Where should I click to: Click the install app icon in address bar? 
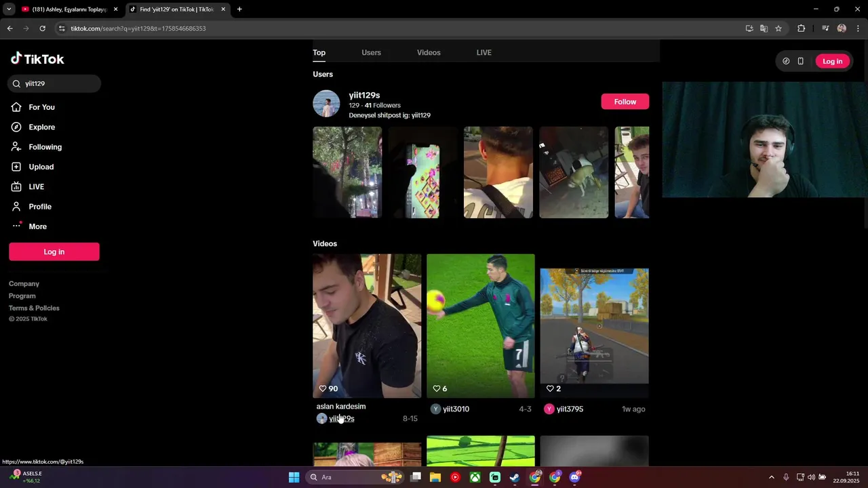click(x=749, y=28)
